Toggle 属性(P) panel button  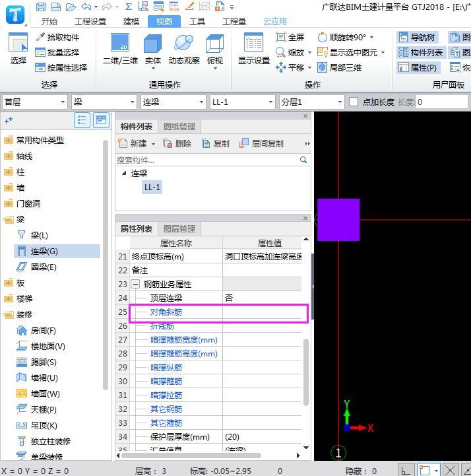[418, 67]
